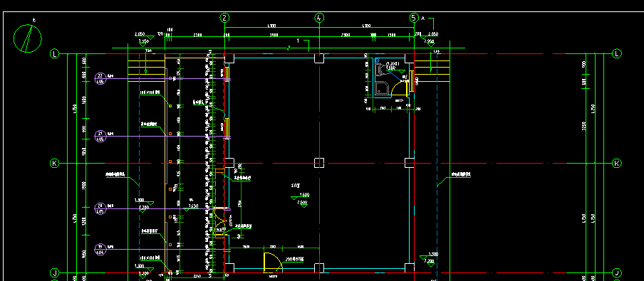Select the orange square on callout 22 line

coord(170,78)
